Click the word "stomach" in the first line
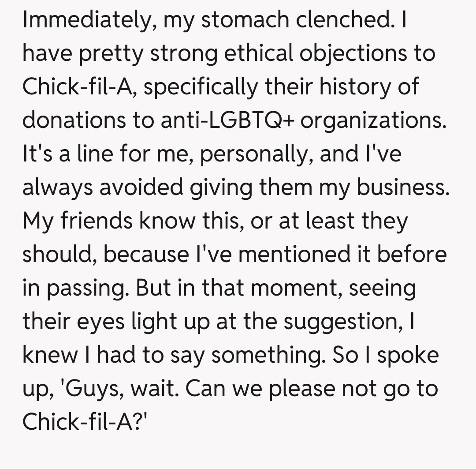The width and height of the screenshot is (476, 469). click(240, 20)
